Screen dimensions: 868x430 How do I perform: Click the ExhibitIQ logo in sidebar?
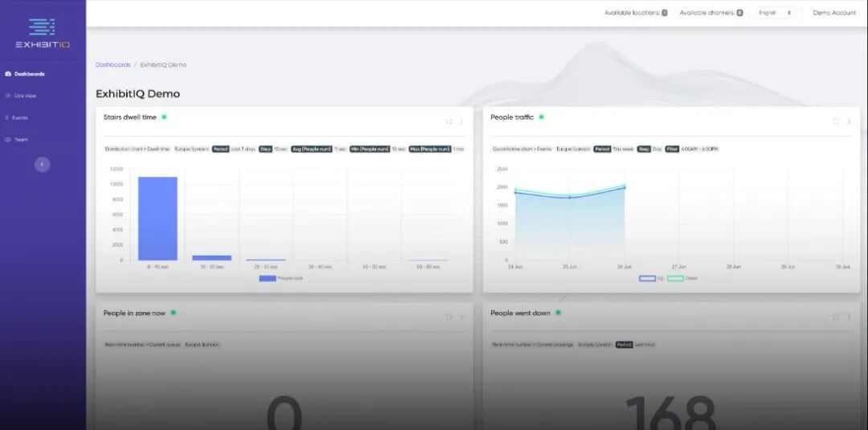[43, 33]
